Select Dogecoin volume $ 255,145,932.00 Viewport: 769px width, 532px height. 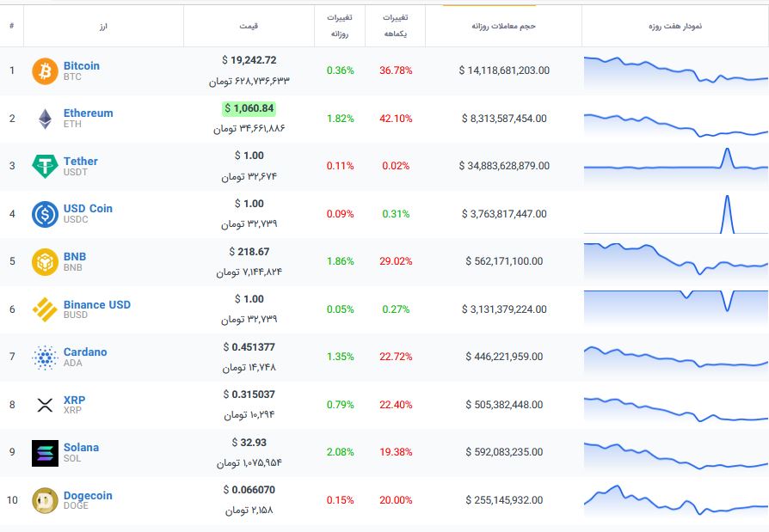pyautogui.click(x=504, y=500)
